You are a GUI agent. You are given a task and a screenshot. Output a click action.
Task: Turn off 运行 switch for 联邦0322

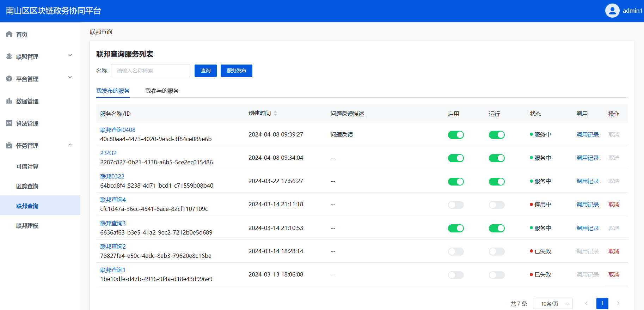click(x=497, y=181)
